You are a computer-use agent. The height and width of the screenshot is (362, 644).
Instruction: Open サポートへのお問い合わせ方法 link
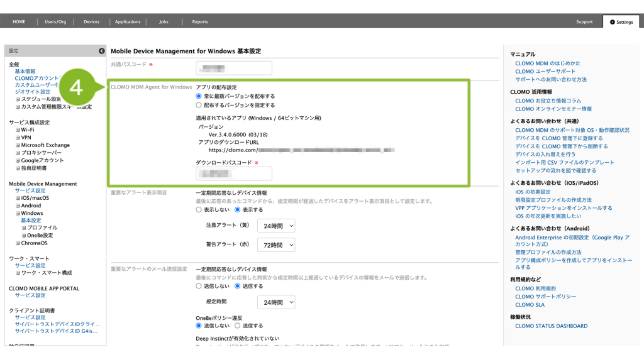point(551,80)
